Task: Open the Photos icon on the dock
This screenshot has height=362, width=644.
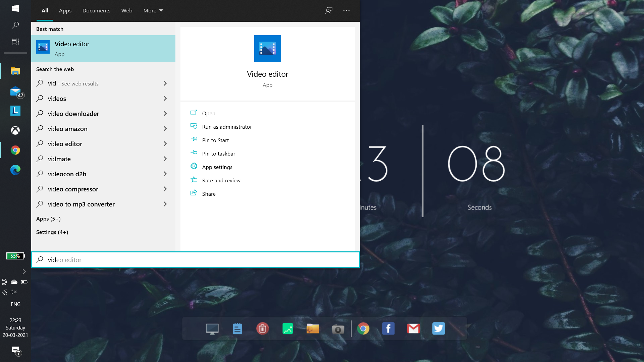Action: point(288,328)
